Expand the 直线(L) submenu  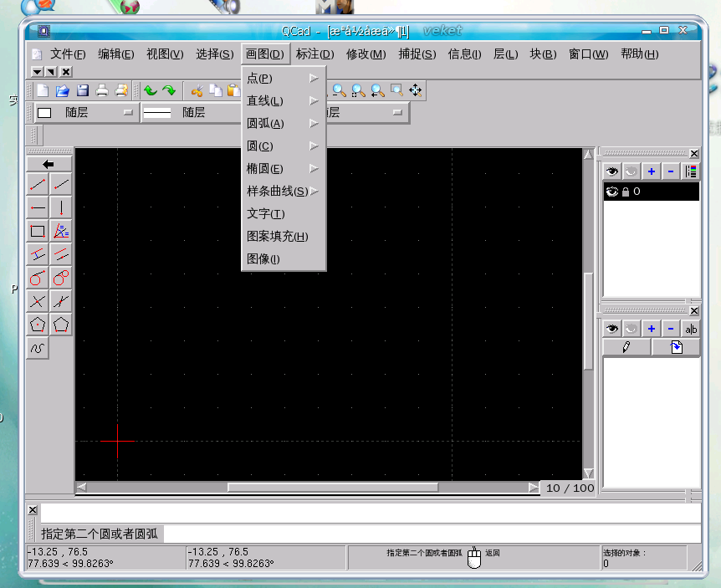click(284, 100)
